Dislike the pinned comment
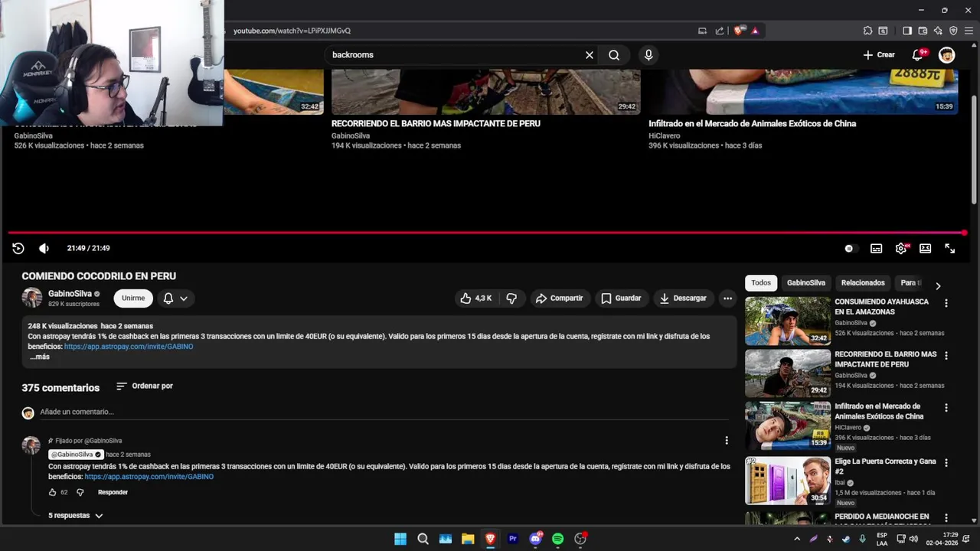 [80, 493]
